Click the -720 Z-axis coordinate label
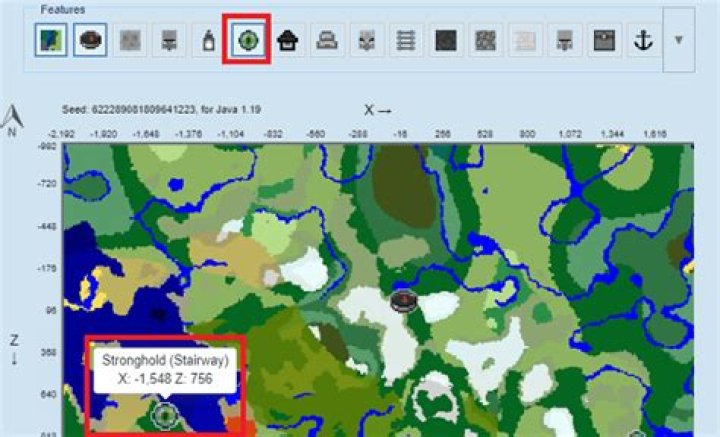720x437 pixels. point(46,184)
